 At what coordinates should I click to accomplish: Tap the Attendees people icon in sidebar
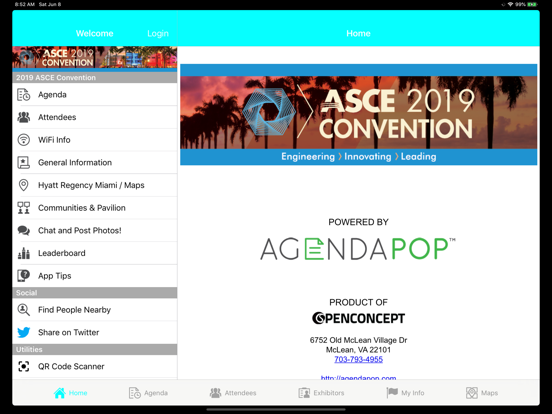tap(24, 117)
